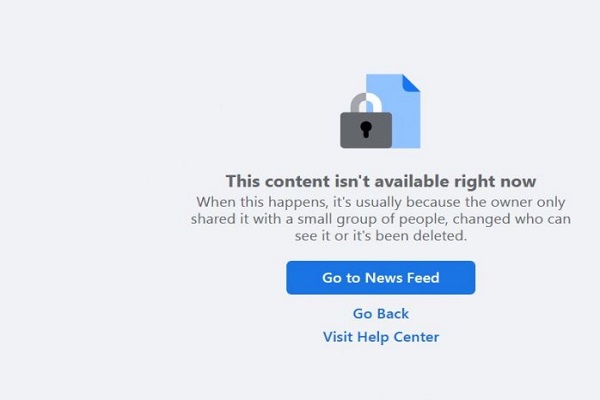Follow the Go Back link

tap(381, 314)
